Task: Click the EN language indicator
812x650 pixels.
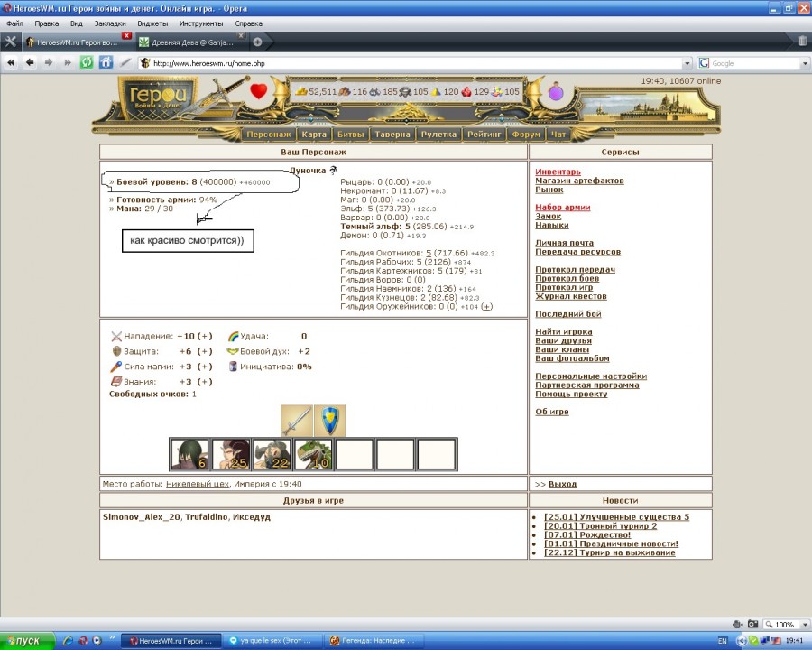Action: coord(723,641)
